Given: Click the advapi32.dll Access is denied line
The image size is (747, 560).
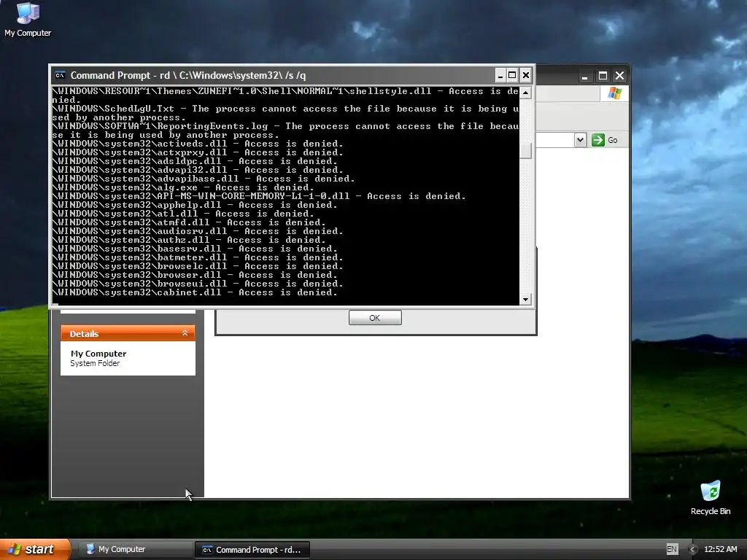Looking at the screenshot, I should tap(198, 169).
